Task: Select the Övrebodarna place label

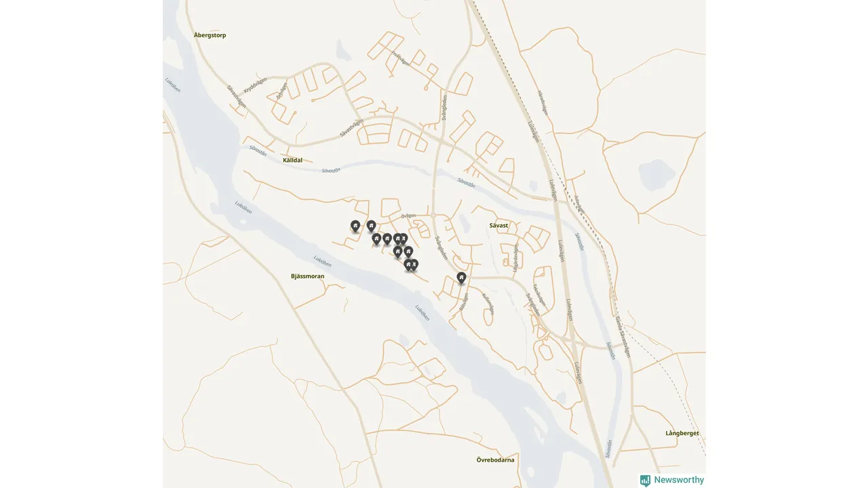Action: pos(495,460)
